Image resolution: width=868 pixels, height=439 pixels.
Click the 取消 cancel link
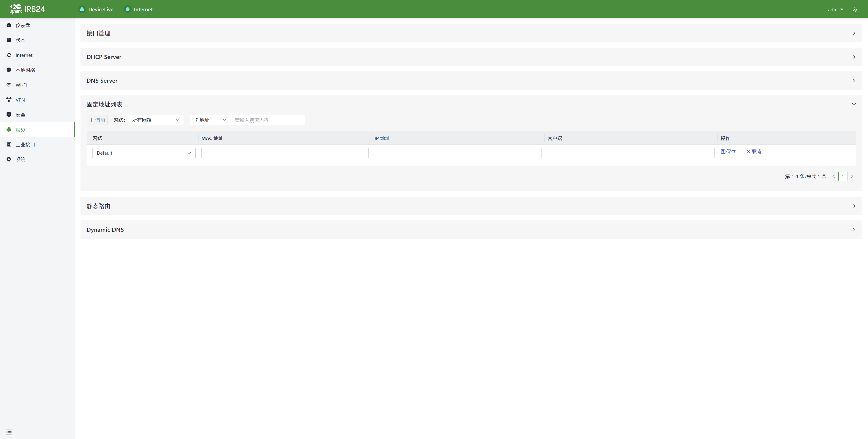(753, 152)
